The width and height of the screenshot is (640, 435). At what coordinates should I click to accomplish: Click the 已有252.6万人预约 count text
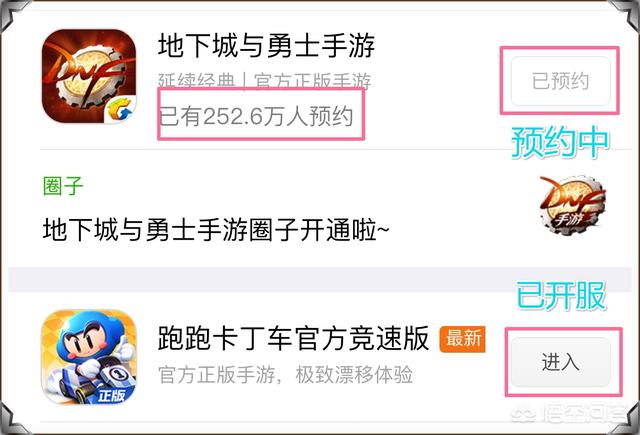[x=256, y=116]
